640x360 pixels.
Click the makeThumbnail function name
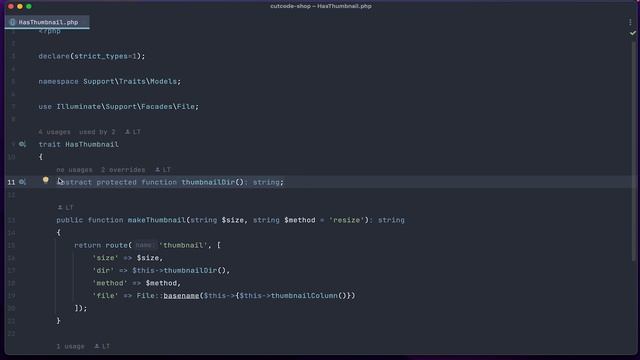(157, 220)
